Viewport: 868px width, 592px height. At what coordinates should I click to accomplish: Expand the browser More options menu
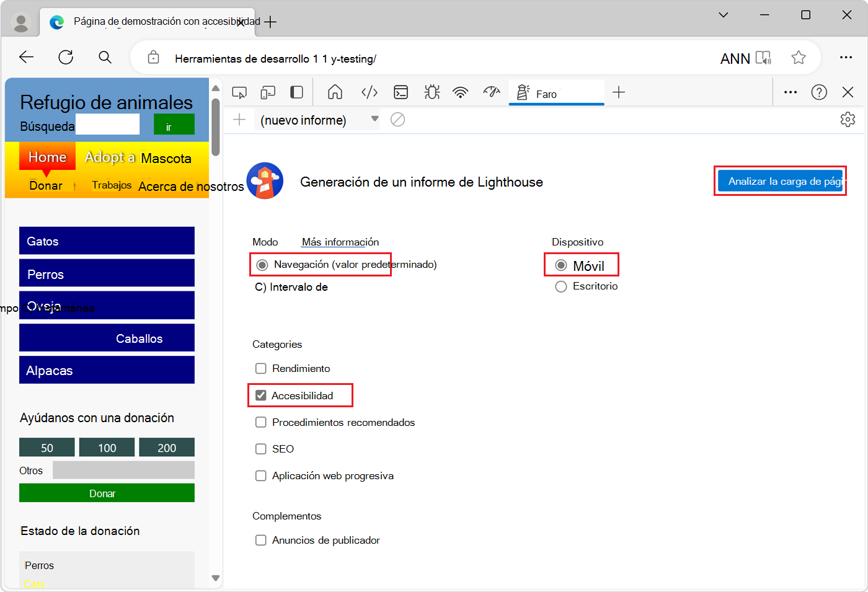tap(846, 56)
